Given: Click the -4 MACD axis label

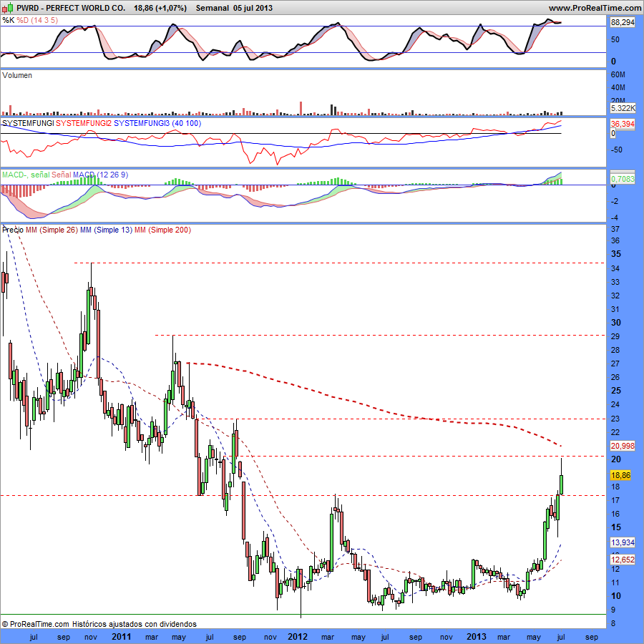Looking at the screenshot, I should coord(615,218).
